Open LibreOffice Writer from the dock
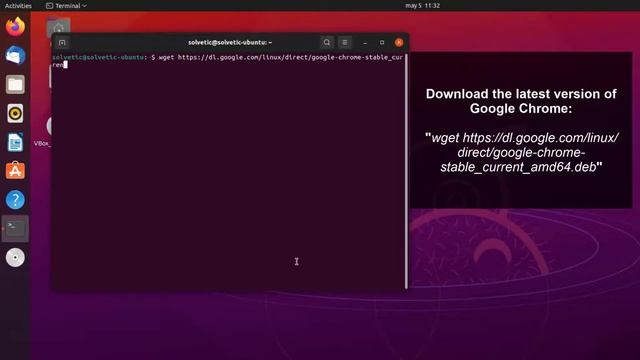The width and height of the screenshot is (640, 360). (15, 142)
